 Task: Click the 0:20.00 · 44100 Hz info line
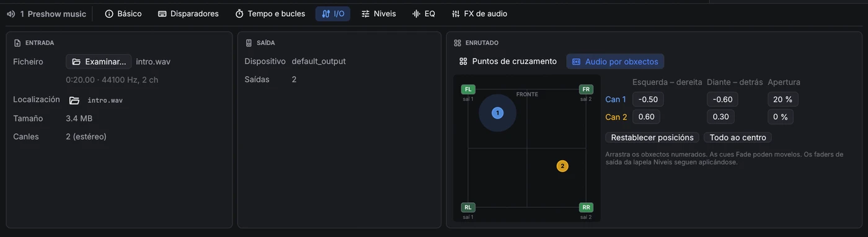[112, 80]
